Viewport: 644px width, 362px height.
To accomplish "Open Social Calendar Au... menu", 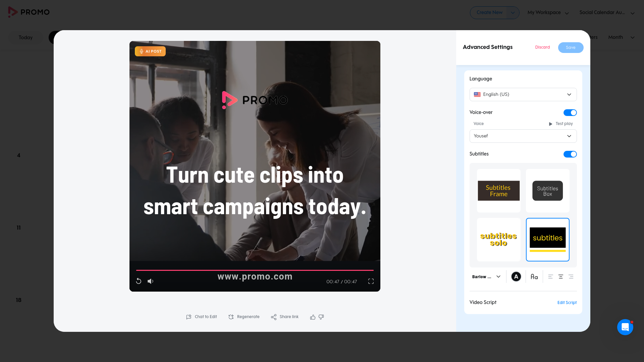I will coord(607,13).
